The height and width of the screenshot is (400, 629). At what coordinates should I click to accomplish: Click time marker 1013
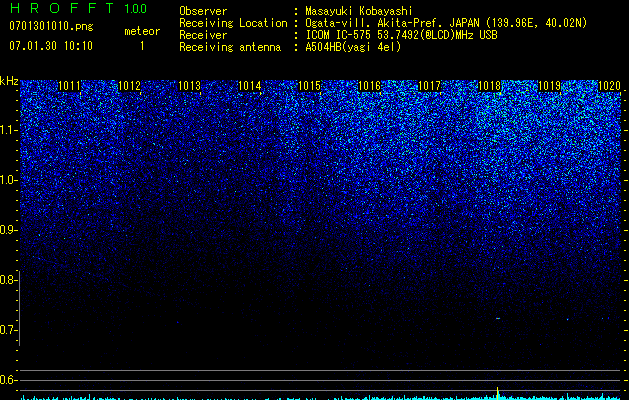point(189,86)
